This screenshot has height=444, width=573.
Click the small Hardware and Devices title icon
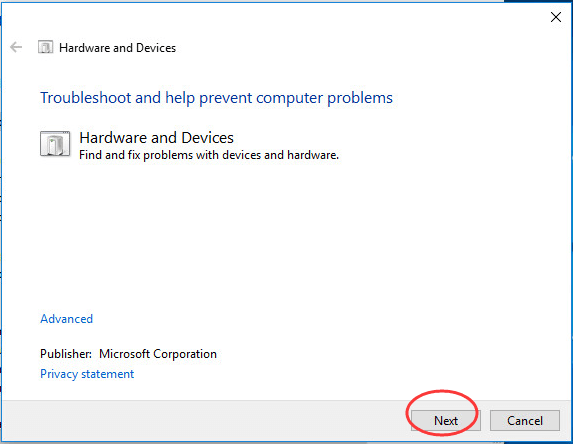45,47
